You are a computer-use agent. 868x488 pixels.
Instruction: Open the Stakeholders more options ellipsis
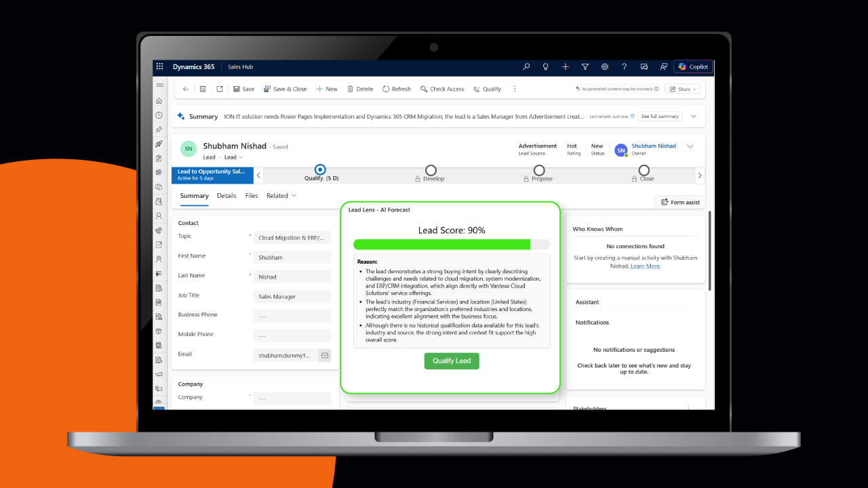point(688,408)
